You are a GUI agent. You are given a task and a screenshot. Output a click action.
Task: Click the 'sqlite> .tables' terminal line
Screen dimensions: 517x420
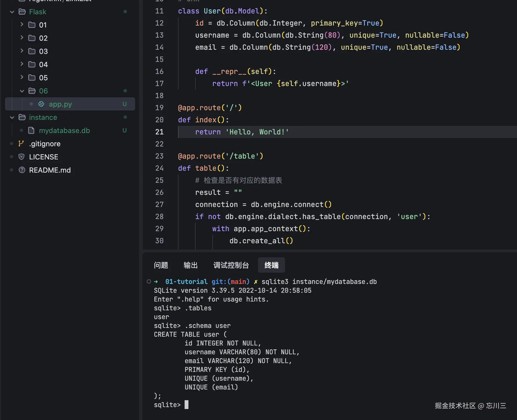183,308
